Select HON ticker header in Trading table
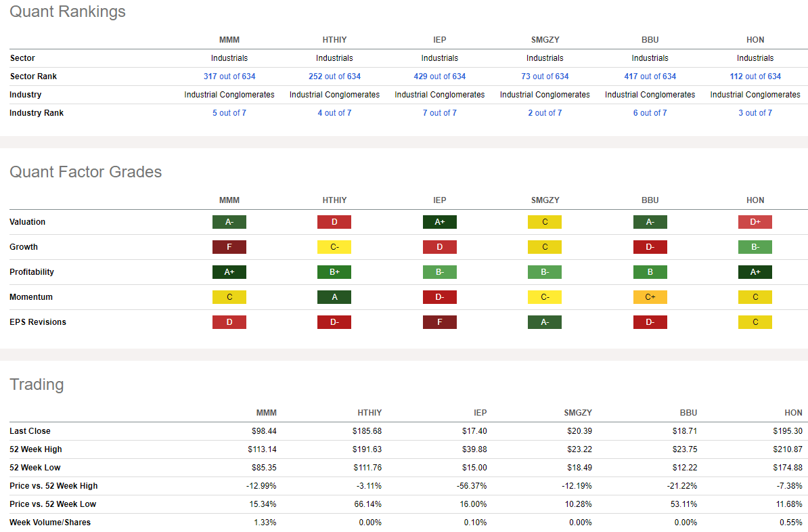The width and height of the screenshot is (808, 532). 793,413
